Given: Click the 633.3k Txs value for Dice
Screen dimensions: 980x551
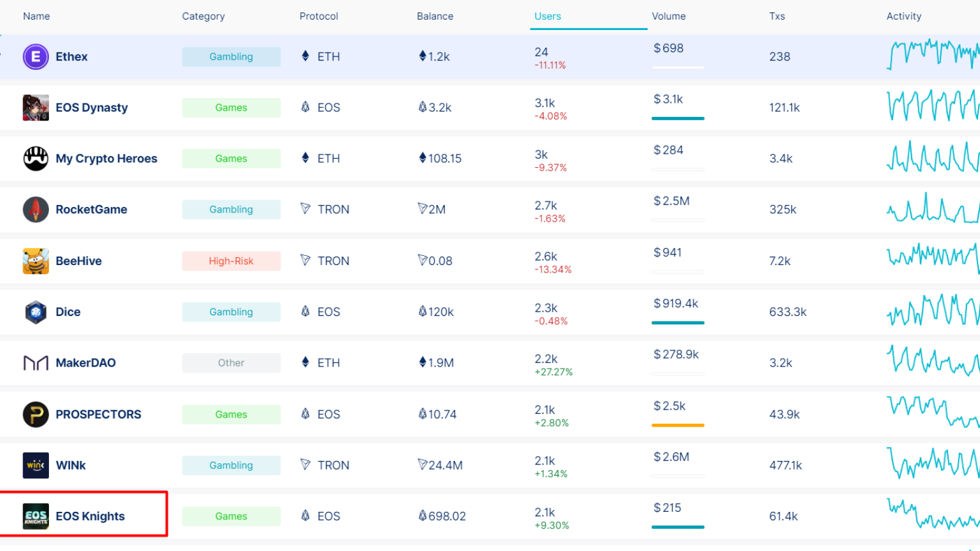Looking at the screenshot, I should tap(788, 312).
